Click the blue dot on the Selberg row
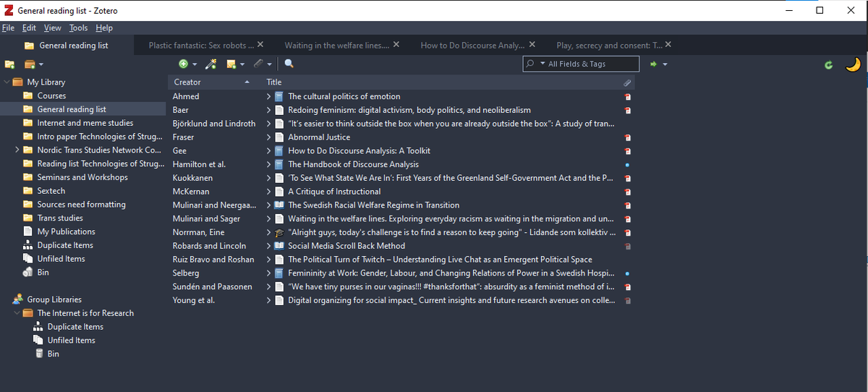Screen dimensions: 868x392 pos(627,273)
